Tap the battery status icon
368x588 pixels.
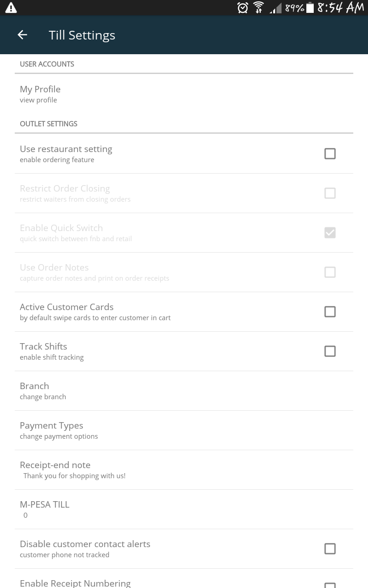[x=310, y=8]
